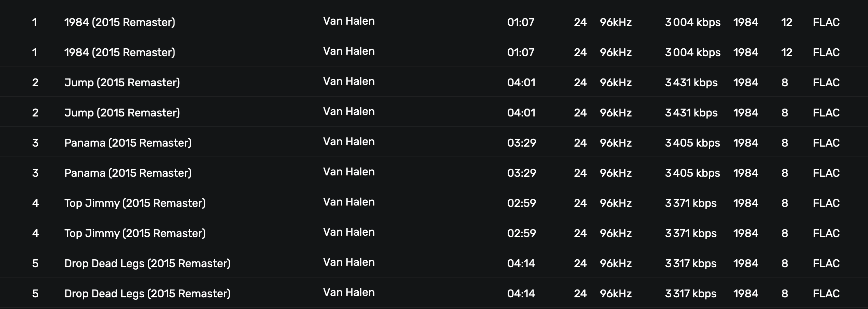Open Van Halen artist in first Jump row
The height and width of the screenshot is (309, 868).
click(349, 82)
